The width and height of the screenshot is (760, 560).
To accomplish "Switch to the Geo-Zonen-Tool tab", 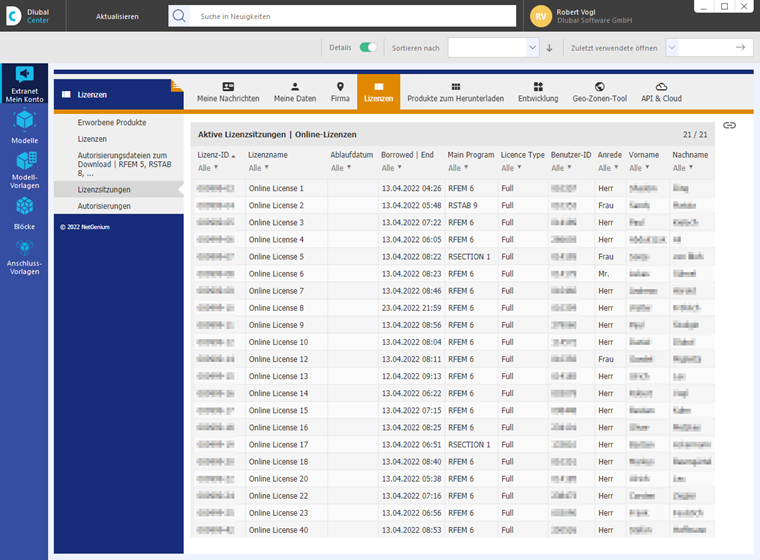I will 600,92.
